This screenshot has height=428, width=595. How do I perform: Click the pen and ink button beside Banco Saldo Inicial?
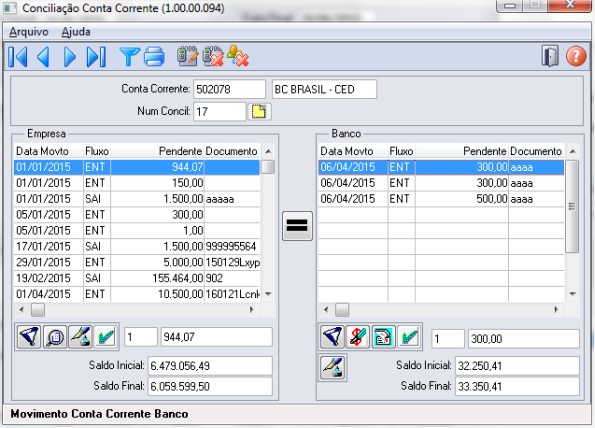point(332,367)
